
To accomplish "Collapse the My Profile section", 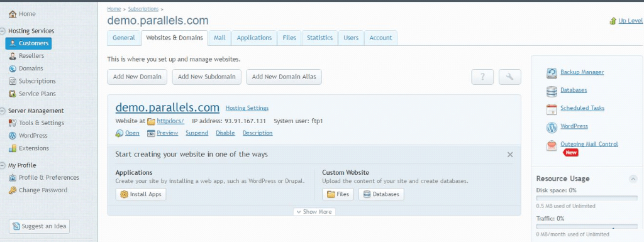I will click(3, 165).
